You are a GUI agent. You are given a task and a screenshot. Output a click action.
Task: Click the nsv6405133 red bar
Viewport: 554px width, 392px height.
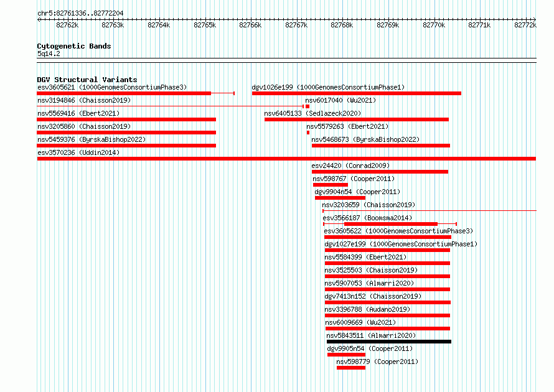point(357,119)
